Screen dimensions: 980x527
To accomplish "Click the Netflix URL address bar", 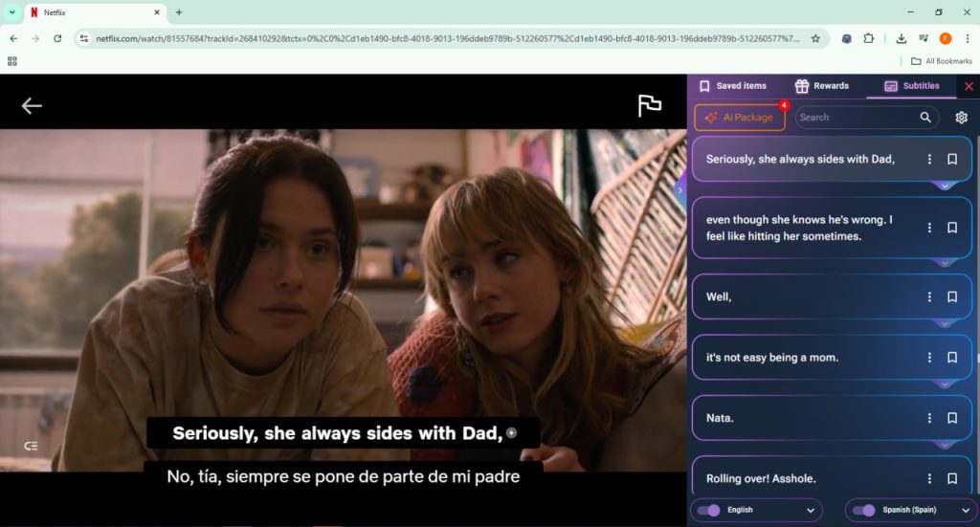I will click(447, 38).
